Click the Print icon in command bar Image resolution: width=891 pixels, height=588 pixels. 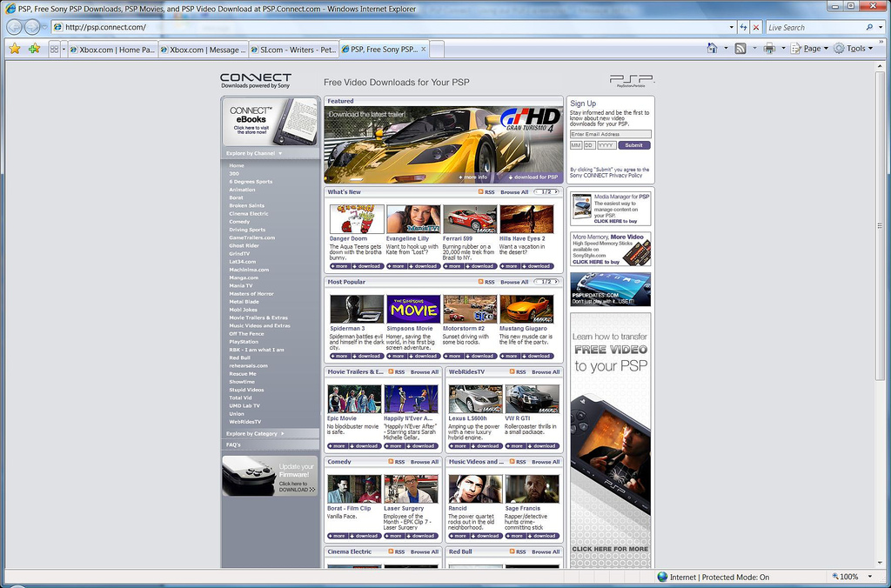(x=768, y=49)
